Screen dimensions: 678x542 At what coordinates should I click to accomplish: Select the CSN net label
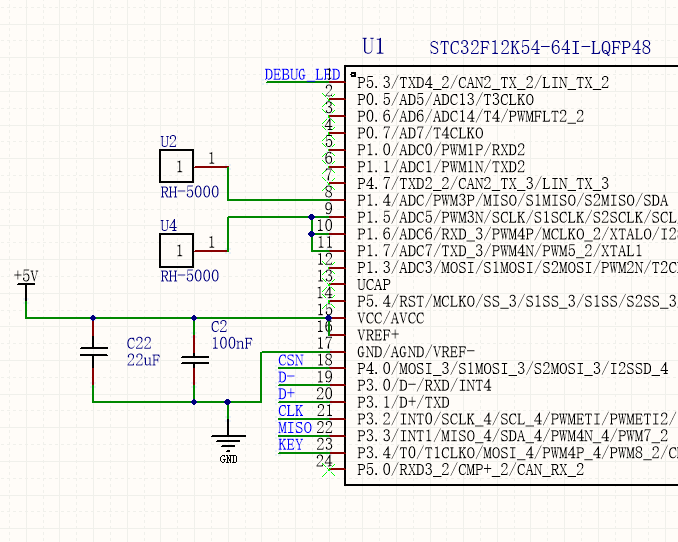pos(291,360)
